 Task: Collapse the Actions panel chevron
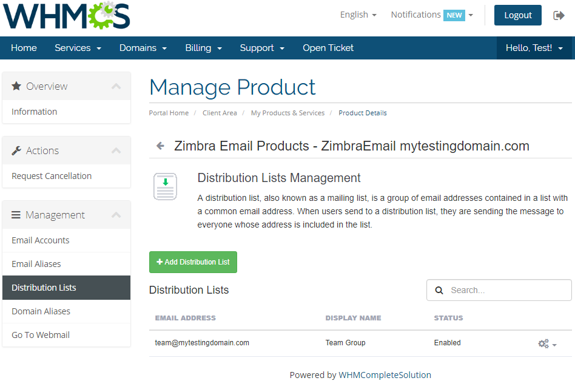(x=116, y=150)
